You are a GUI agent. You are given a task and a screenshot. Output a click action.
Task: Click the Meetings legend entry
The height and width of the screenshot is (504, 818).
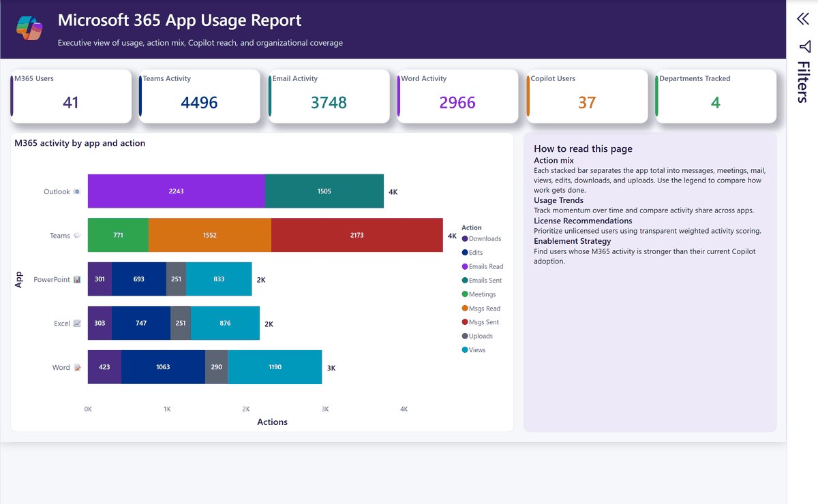(479, 294)
